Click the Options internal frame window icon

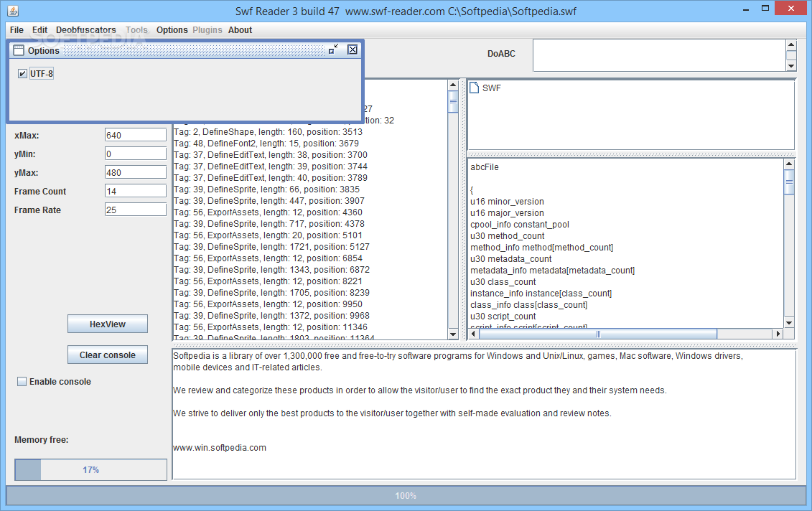[x=19, y=50]
